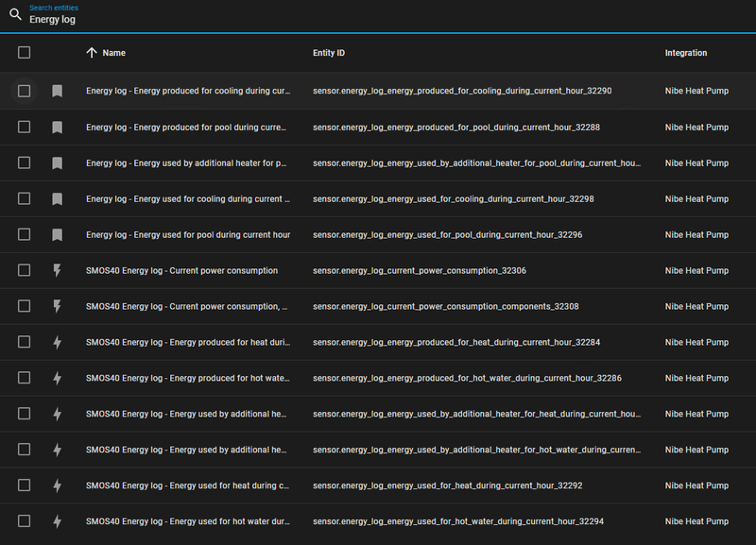Check box for additional heater for hot water row

[25, 449]
